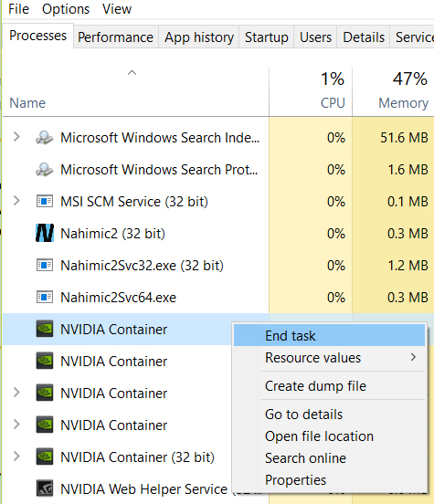Open the View menu

pyautogui.click(x=117, y=9)
